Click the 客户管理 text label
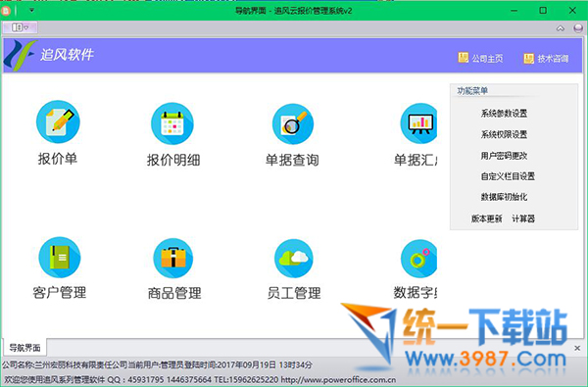588x387 pixels. pyautogui.click(x=59, y=293)
